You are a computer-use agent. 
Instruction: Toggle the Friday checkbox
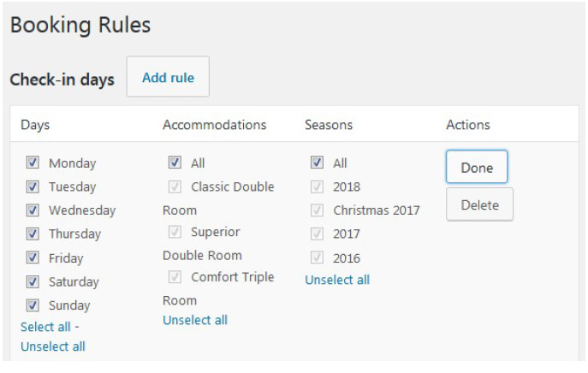pyautogui.click(x=33, y=258)
